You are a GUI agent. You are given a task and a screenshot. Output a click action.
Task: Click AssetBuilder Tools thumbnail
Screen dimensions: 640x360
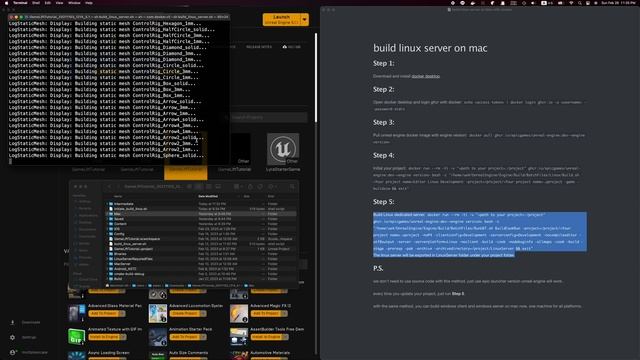click(239, 337)
